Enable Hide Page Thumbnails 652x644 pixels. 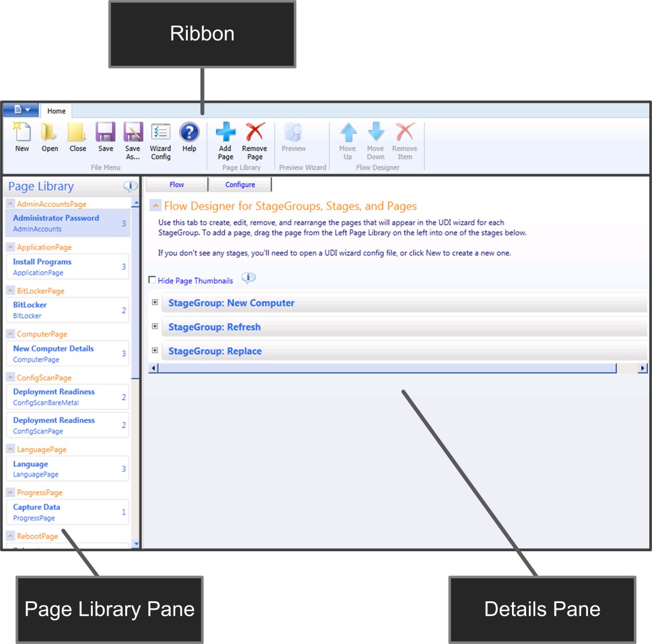(x=152, y=279)
